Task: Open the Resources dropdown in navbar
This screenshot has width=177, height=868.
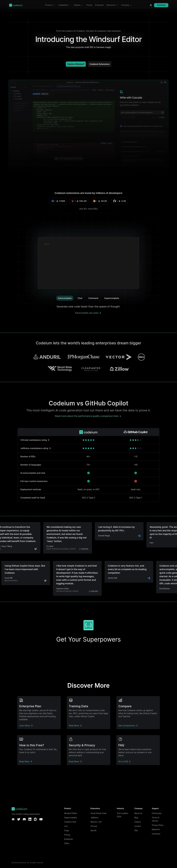Action: tap(112, 5)
